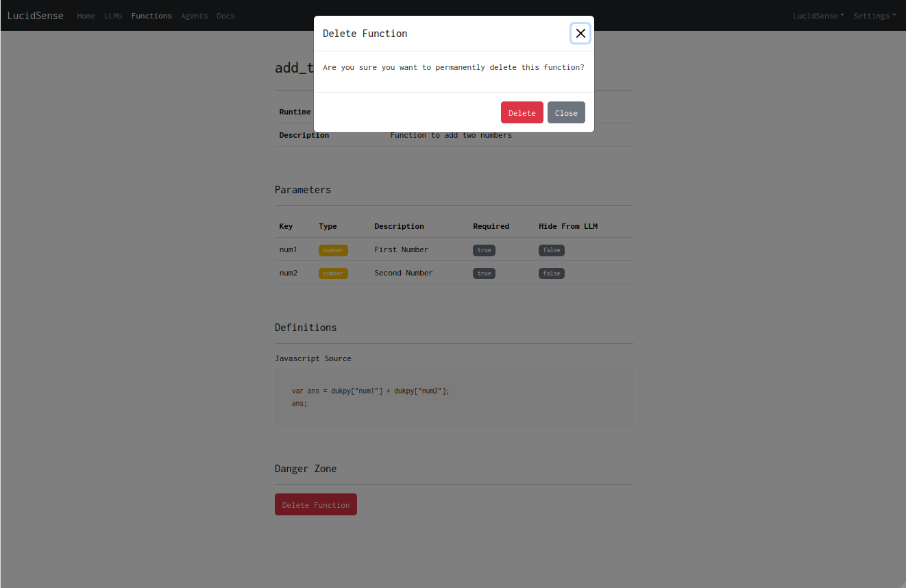The width and height of the screenshot is (906, 588).
Task: Click inside the Javascript source code block
Action: pyautogui.click(x=454, y=397)
